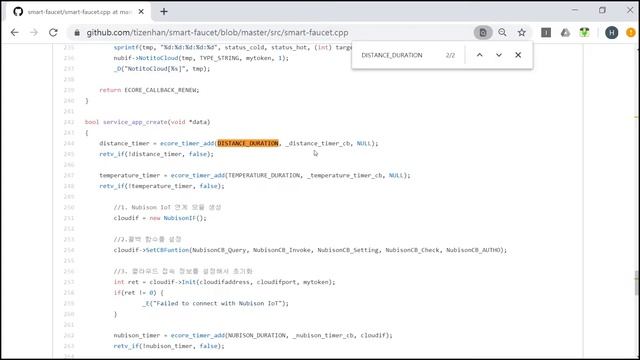The width and height of the screenshot is (640, 360).
Task: Click the highlighted DISTANCE_DURATION match
Action: (248, 143)
